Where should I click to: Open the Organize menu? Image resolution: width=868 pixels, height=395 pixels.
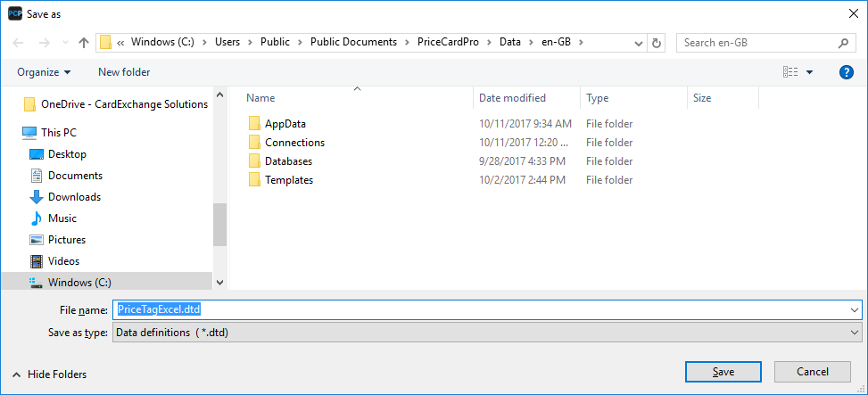[44, 72]
